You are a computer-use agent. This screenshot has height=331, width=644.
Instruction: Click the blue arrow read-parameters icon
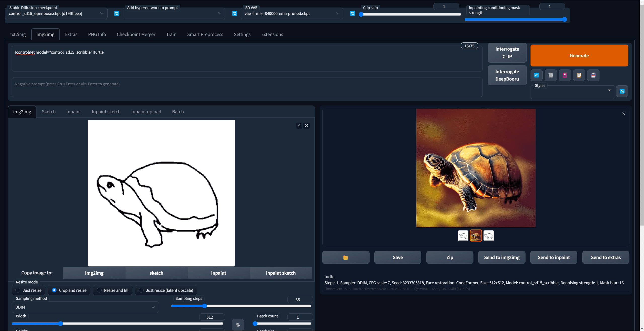pyautogui.click(x=536, y=75)
